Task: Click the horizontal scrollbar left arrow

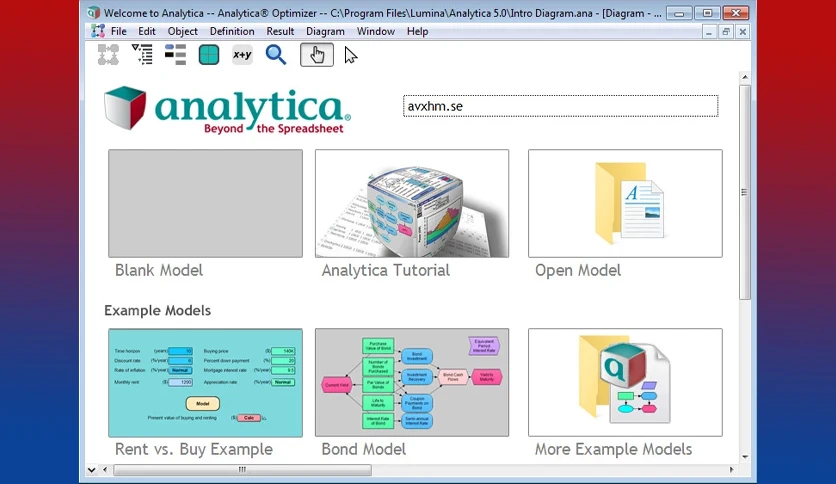Action: [104, 470]
